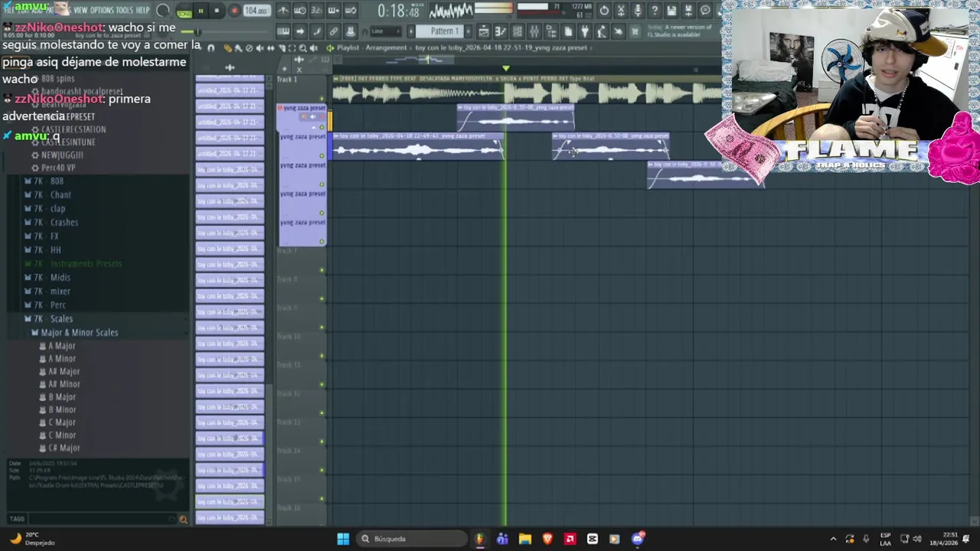Open the shopping cart content library
This screenshot has height=551, width=980.
635,31
